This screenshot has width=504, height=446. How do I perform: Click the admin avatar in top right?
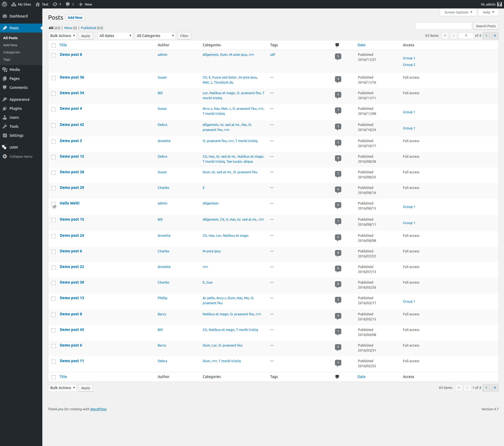499,4
